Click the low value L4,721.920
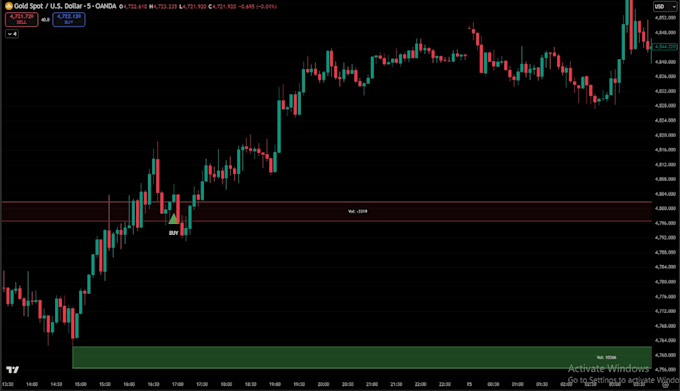 (193, 7)
